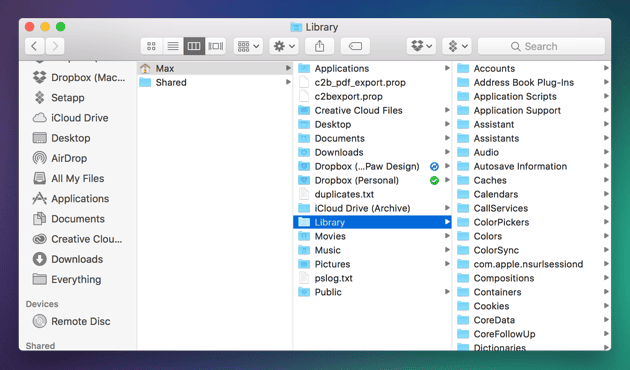Open Documents in the sidebar
The height and width of the screenshot is (370, 630).
pos(69,219)
